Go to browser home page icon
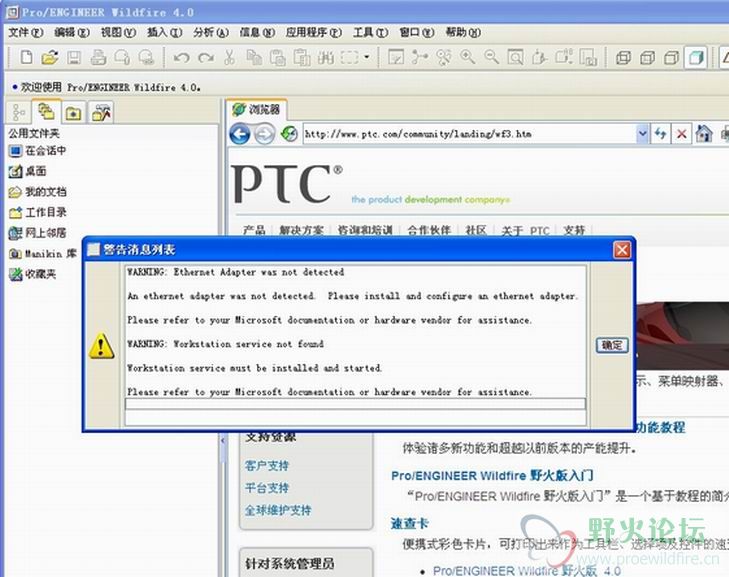The height and width of the screenshot is (577, 729). click(703, 134)
